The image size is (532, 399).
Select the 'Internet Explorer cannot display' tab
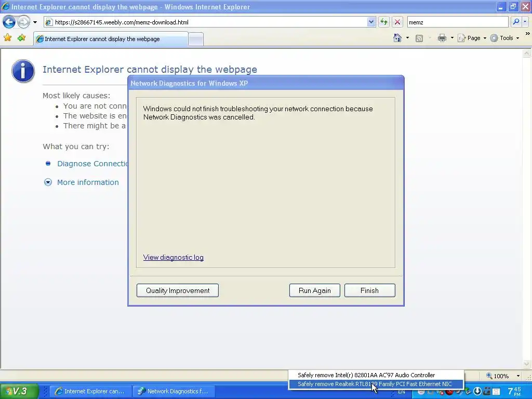tap(111, 39)
